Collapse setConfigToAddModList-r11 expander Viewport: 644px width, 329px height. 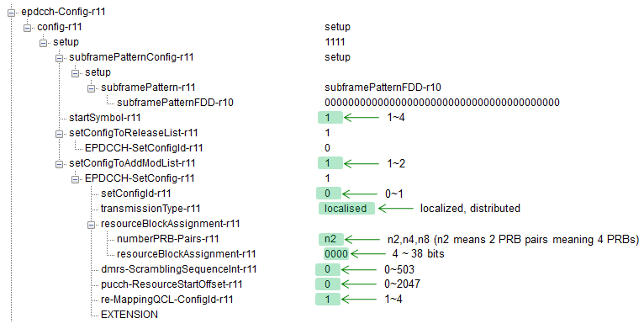[59, 164]
